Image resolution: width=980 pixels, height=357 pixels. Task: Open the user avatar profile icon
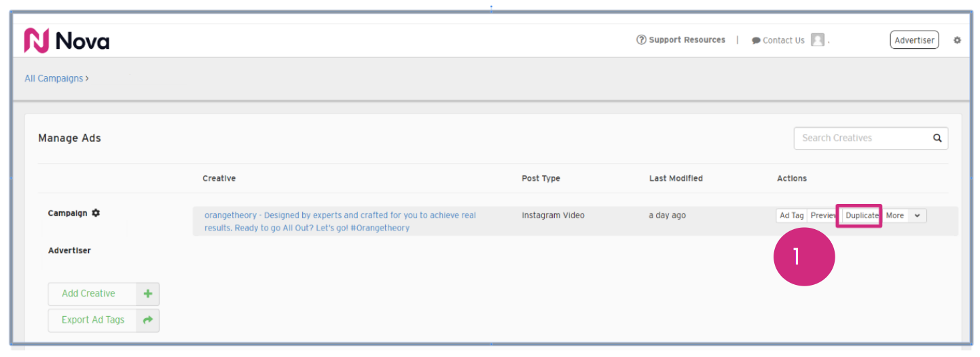[818, 40]
